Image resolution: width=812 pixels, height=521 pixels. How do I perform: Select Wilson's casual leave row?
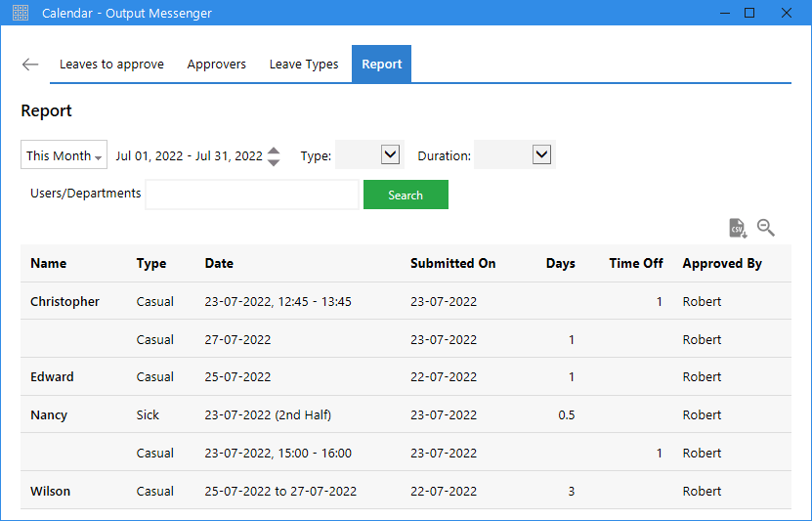coord(406,491)
